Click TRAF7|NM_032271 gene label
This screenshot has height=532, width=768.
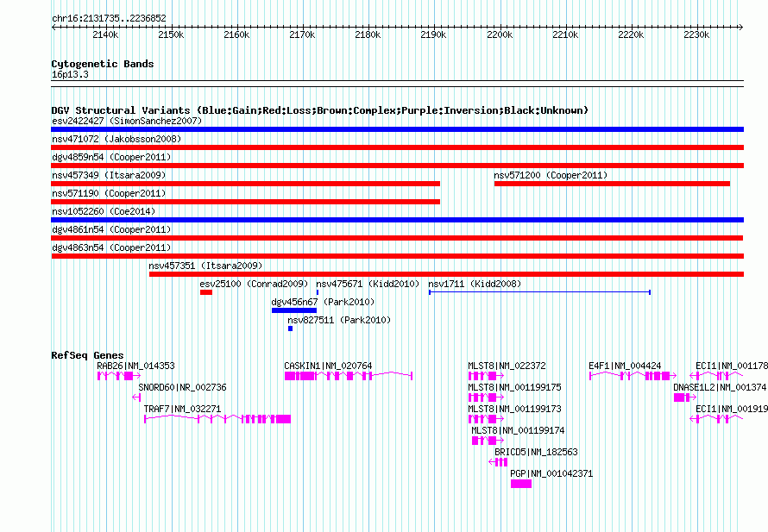coord(182,409)
